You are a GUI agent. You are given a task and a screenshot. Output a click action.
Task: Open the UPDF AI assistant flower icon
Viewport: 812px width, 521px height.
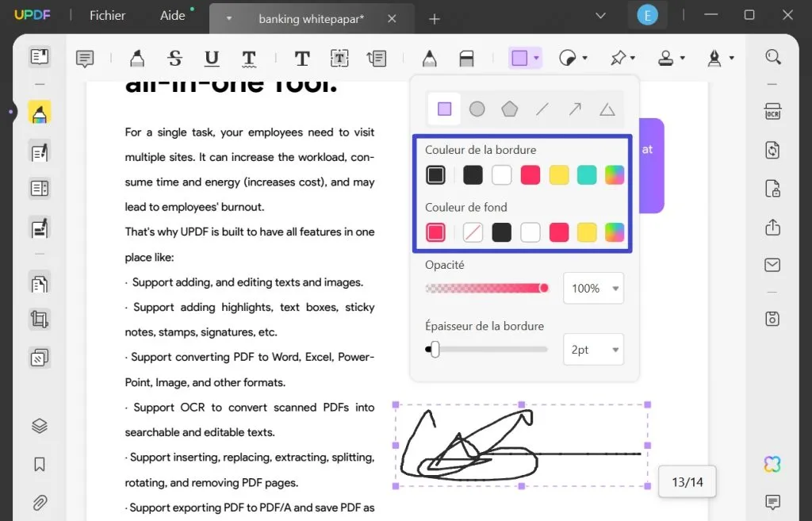coord(772,464)
